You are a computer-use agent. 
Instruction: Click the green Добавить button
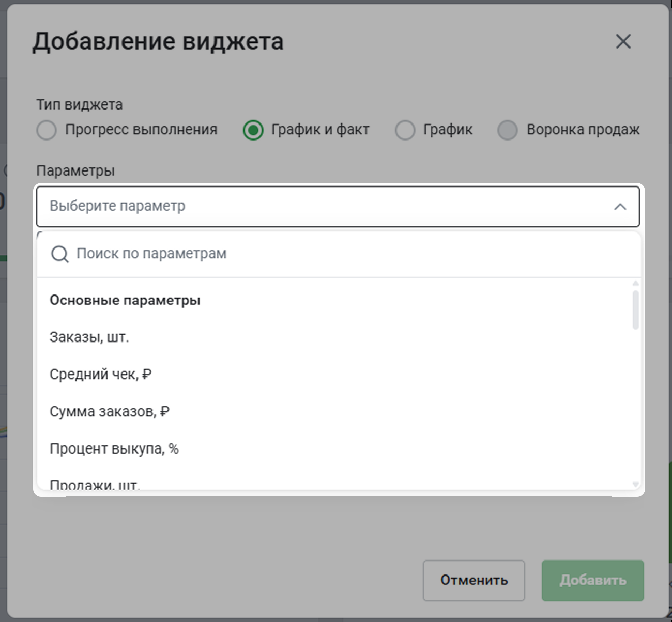[x=592, y=580]
